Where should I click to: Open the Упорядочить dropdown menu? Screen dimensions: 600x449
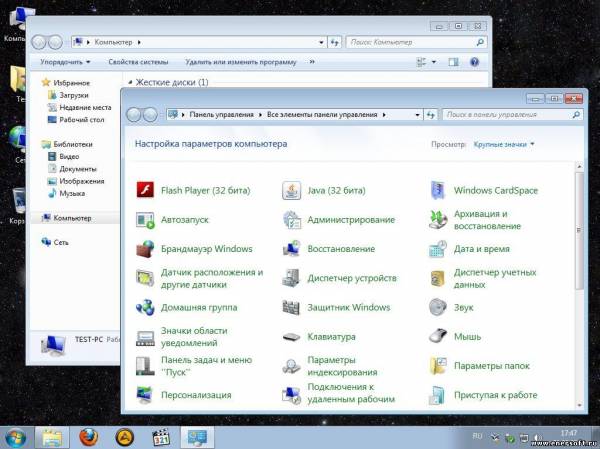[65, 62]
